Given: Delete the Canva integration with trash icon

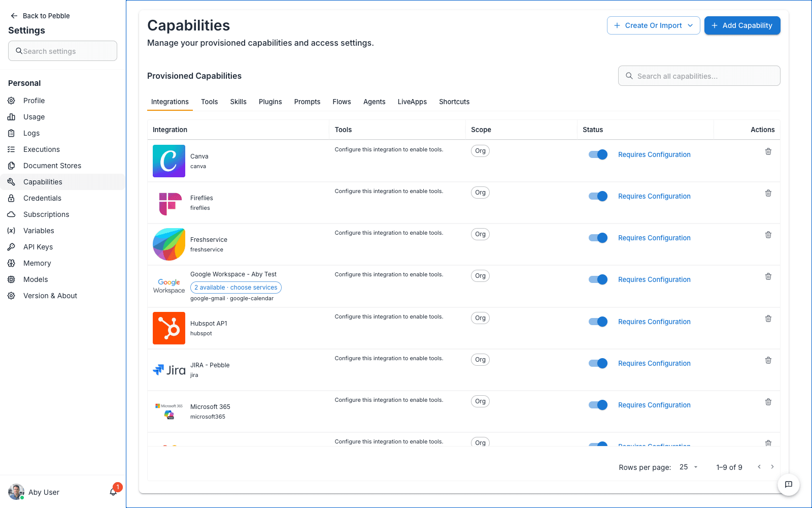Looking at the screenshot, I should click(768, 151).
